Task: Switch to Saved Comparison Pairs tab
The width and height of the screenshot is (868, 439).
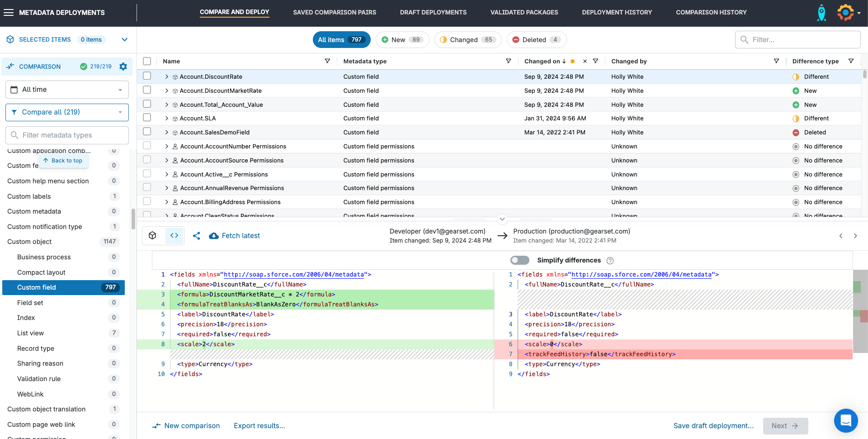Action: 334,13
